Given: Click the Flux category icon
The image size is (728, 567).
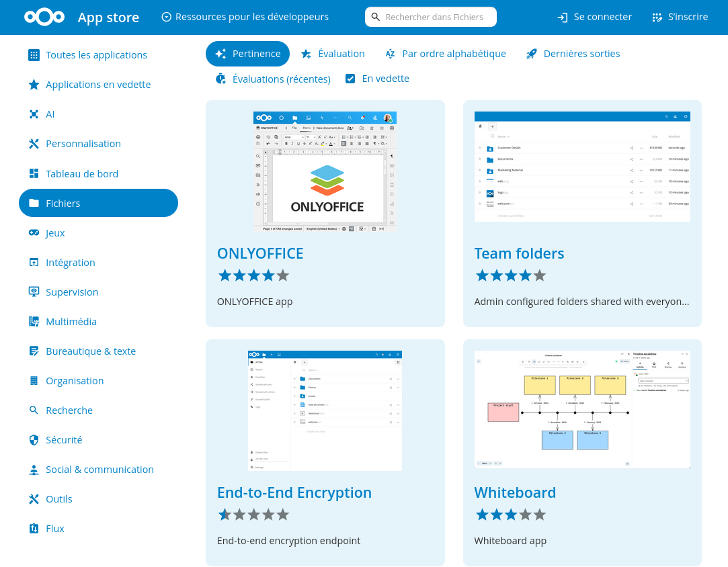Looking at the screenshot, I should tap(34, 529).
